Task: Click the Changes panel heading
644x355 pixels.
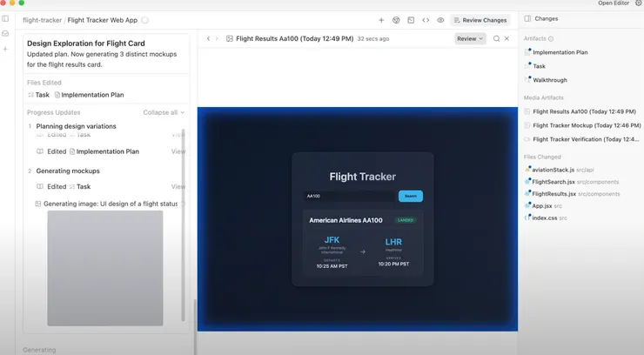Action: coord(546,18)
